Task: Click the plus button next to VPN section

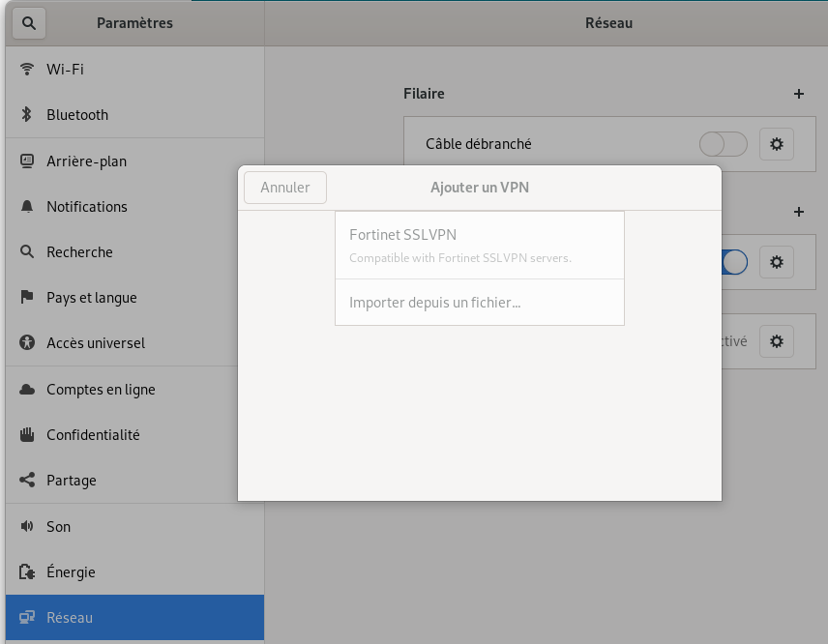Action: click(x=799, y=212)
